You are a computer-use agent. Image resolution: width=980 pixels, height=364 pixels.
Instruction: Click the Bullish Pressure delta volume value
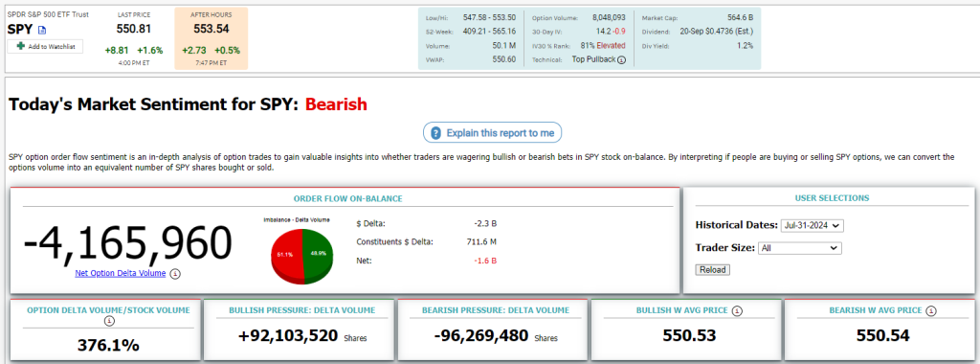(x=288, y=336)
